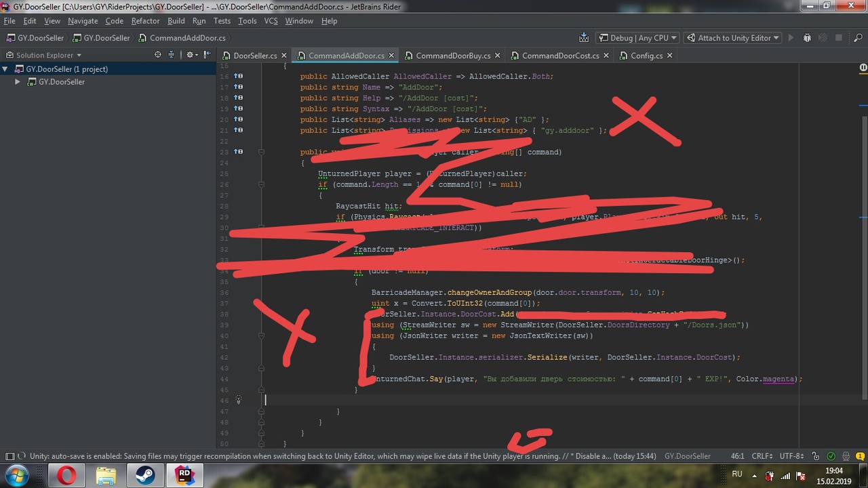Open the notifications event log bubble
Screen dimensions: 868x488
(x=860, y=457)
